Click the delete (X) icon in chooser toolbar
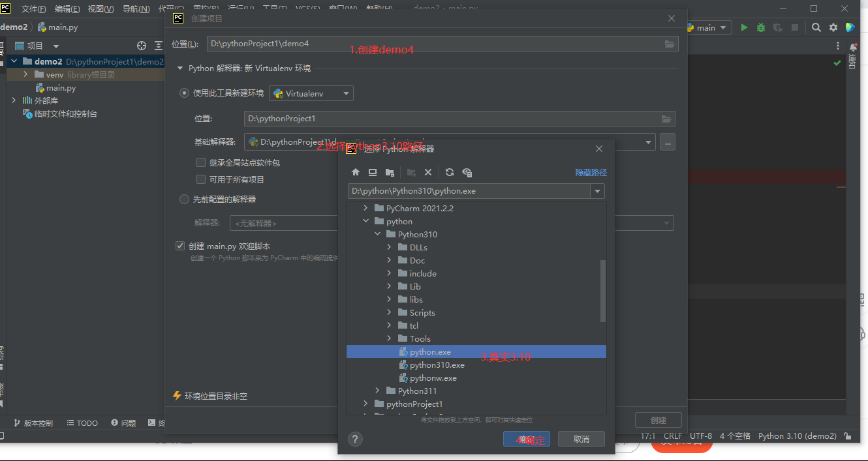This screenshot has width=868, height=461. click(428, 172)
